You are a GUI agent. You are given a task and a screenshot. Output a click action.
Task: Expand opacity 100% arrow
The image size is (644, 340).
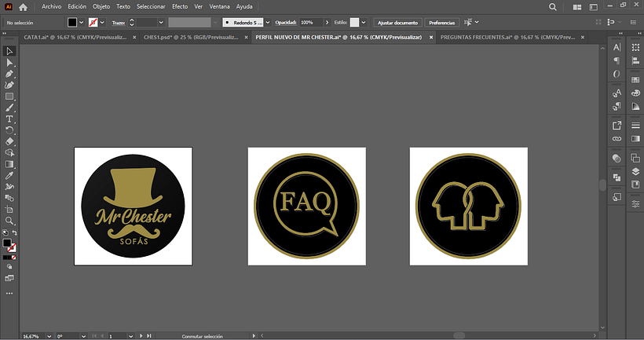327,23
